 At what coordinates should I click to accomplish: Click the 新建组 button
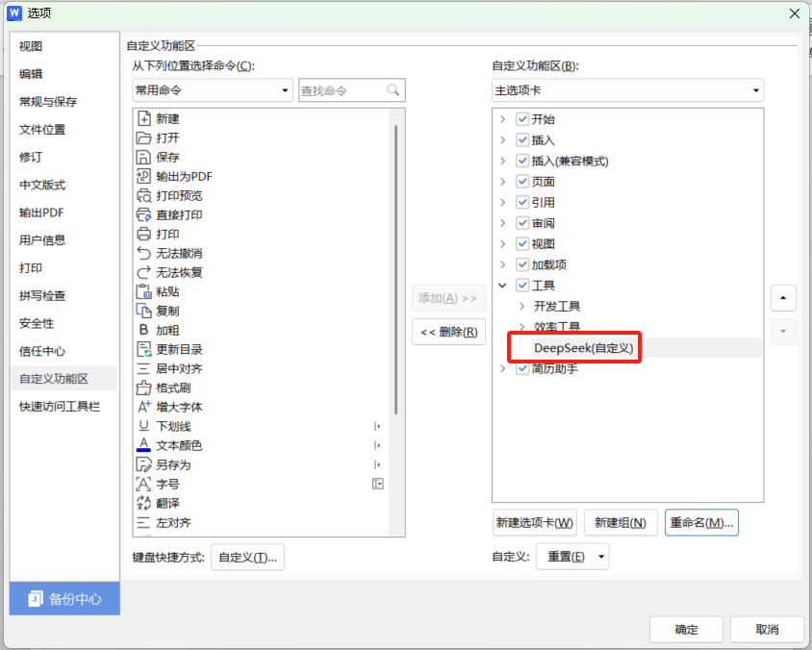[x=621, y=523]
